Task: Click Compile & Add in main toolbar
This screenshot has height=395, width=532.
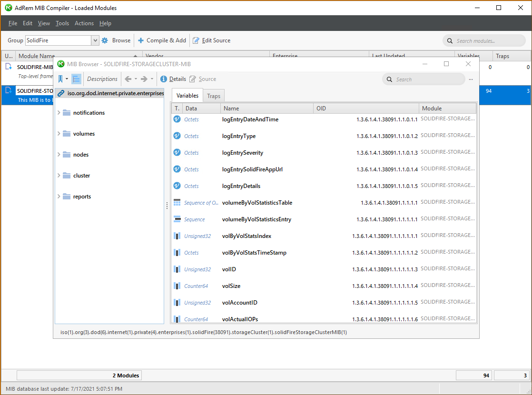Action: click(x=162, y=40)
